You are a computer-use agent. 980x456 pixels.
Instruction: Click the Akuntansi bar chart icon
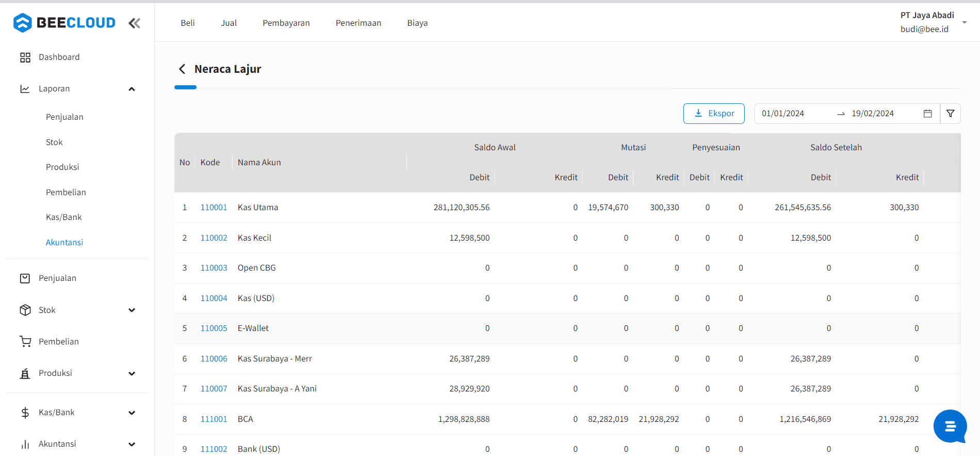(25, 444)
